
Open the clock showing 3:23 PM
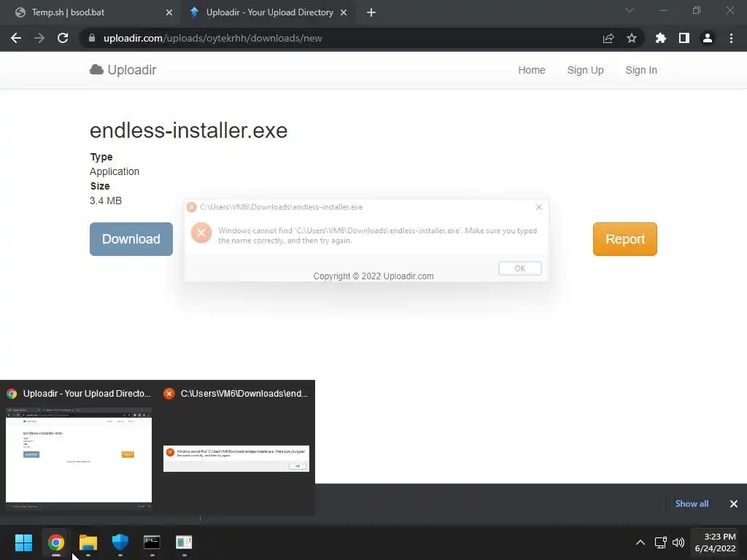pyautogui.click(x=715, y=542)
